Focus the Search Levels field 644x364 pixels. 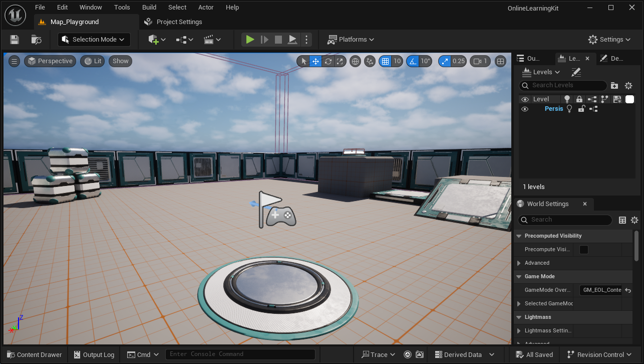click(563, 85)
